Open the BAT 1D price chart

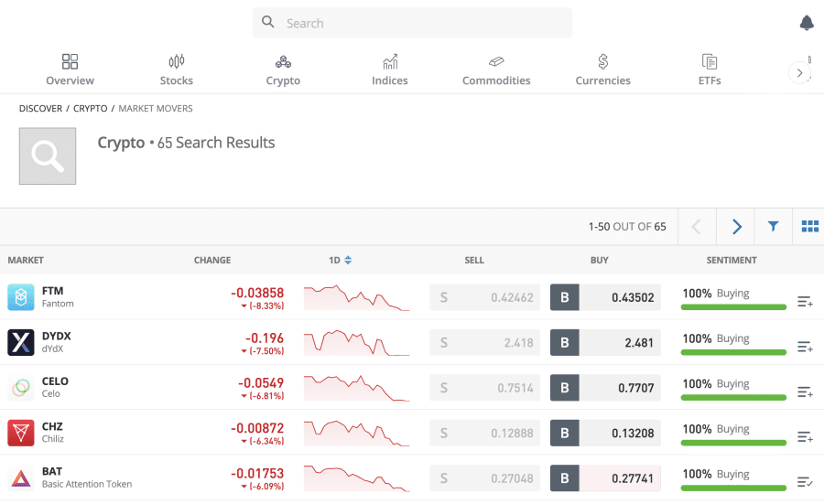356,478
